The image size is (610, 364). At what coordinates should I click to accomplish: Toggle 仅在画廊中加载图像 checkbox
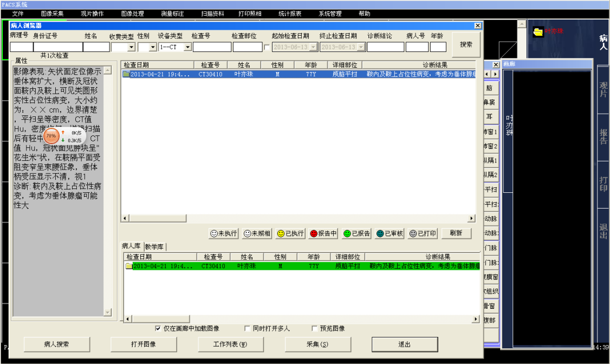(x=158, y=329)
